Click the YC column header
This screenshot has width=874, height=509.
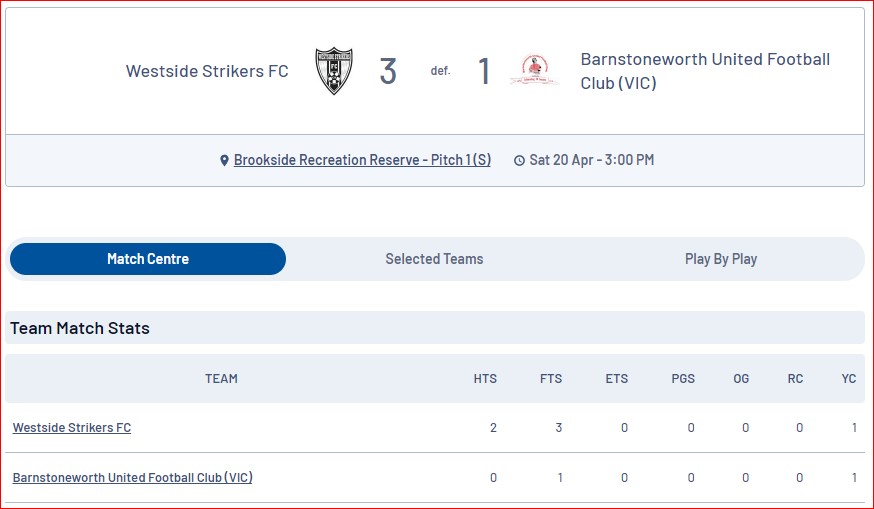[848, 379]
